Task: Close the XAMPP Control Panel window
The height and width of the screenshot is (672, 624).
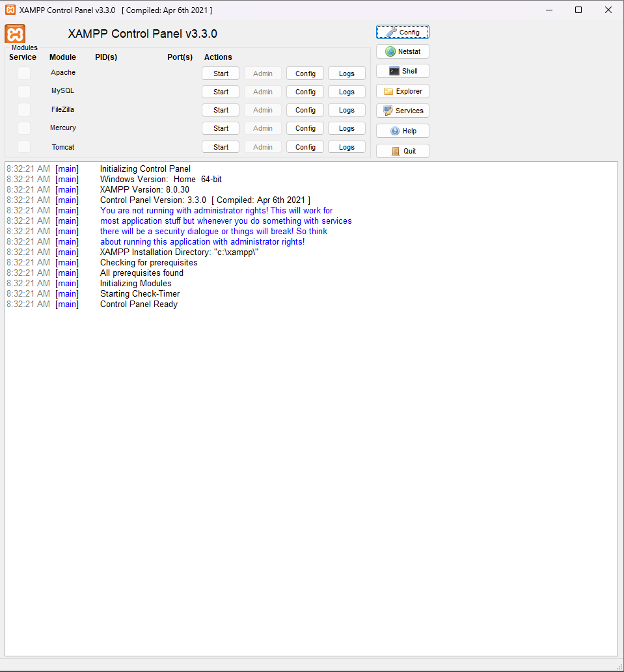Action: tap(608, 10)
